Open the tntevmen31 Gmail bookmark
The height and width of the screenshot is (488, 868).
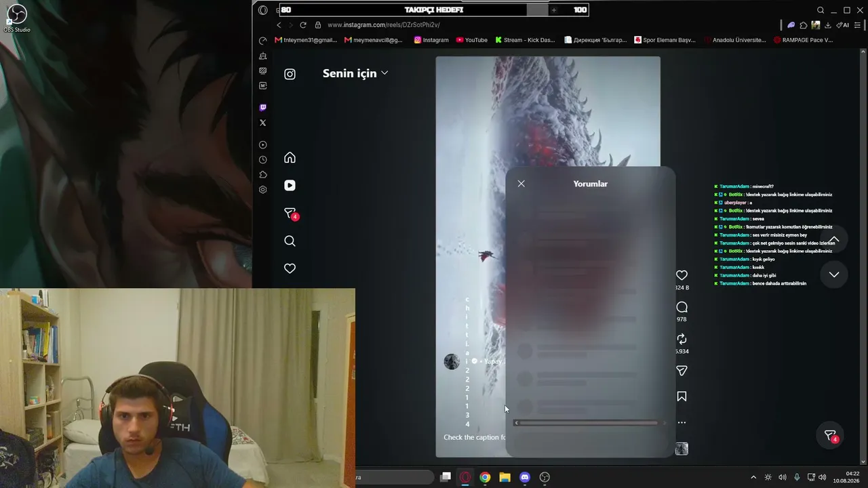tap(306, 40)
